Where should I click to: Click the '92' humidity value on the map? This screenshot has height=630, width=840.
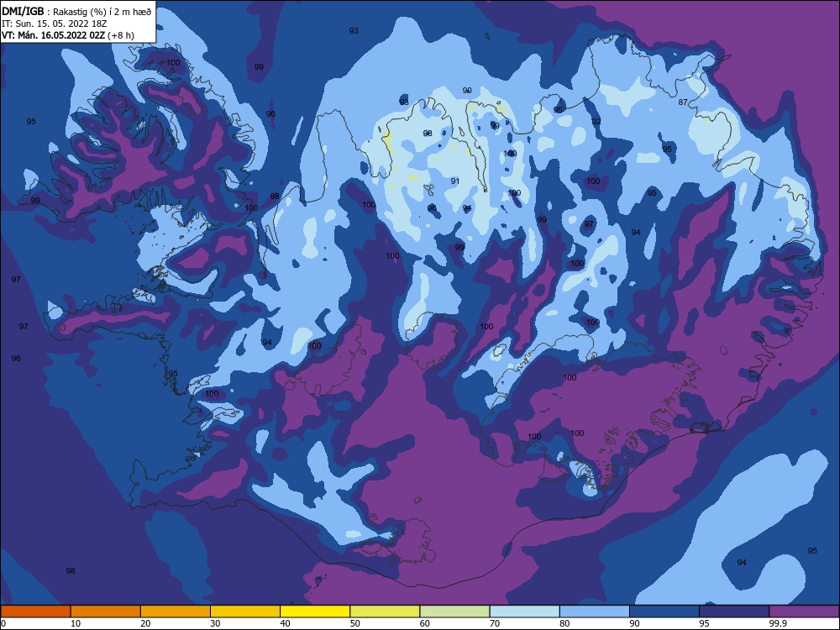point(596,122)
